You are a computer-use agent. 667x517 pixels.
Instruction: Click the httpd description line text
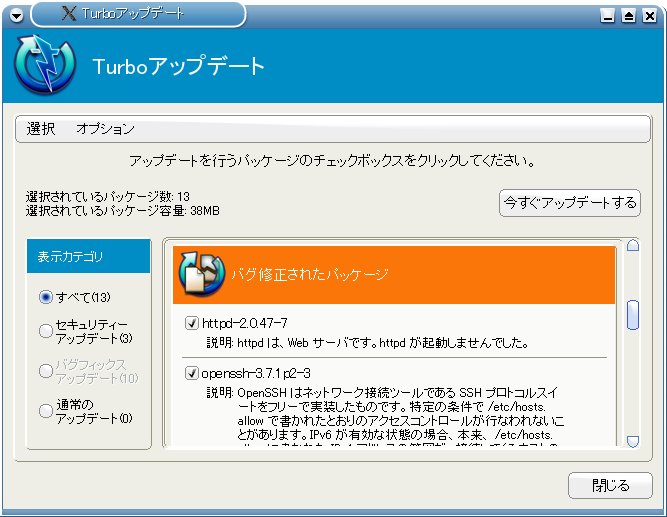367,343
